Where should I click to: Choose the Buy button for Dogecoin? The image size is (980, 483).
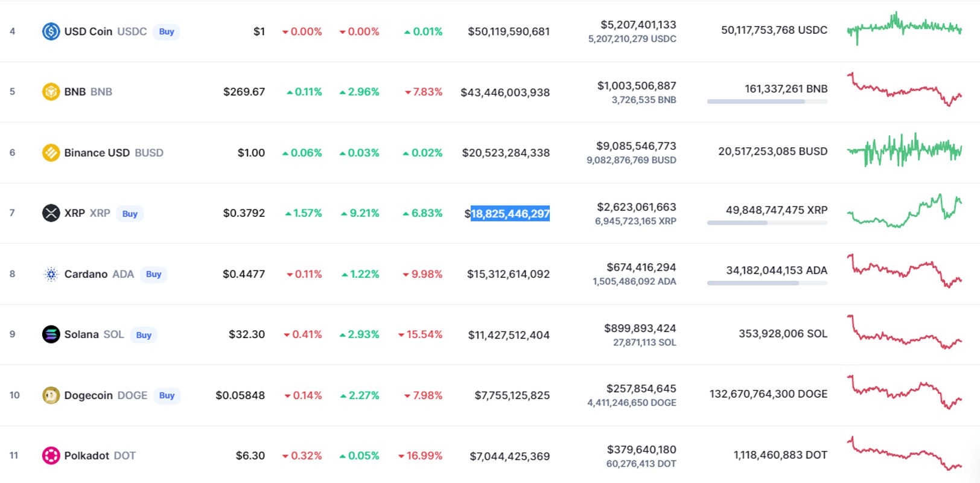[167, 395]
